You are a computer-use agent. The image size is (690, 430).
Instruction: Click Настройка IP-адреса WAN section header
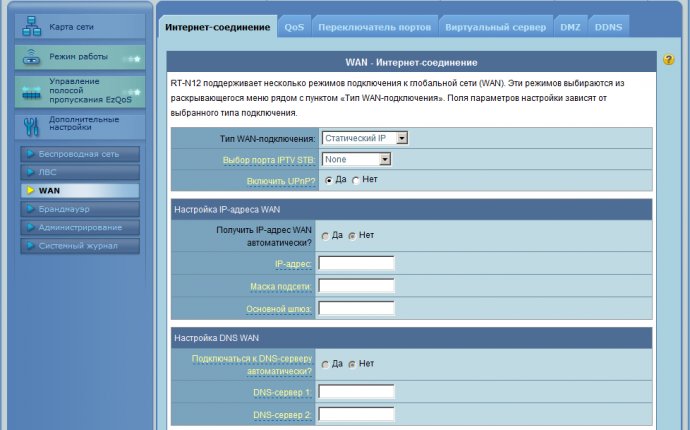[411, 209]
